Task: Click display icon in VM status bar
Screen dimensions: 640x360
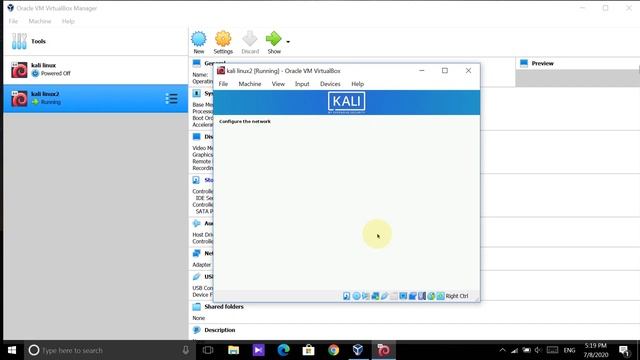Action: (403, 296)
